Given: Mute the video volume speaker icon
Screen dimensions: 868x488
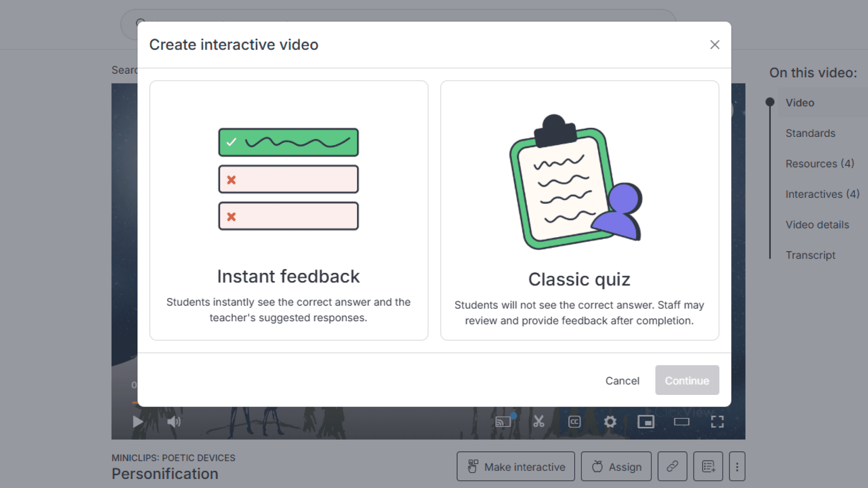Looking at the screenshot, I should 174,422.
